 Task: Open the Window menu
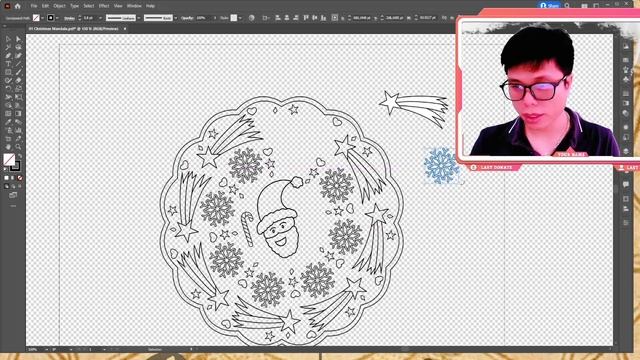(x=134, y=6)
